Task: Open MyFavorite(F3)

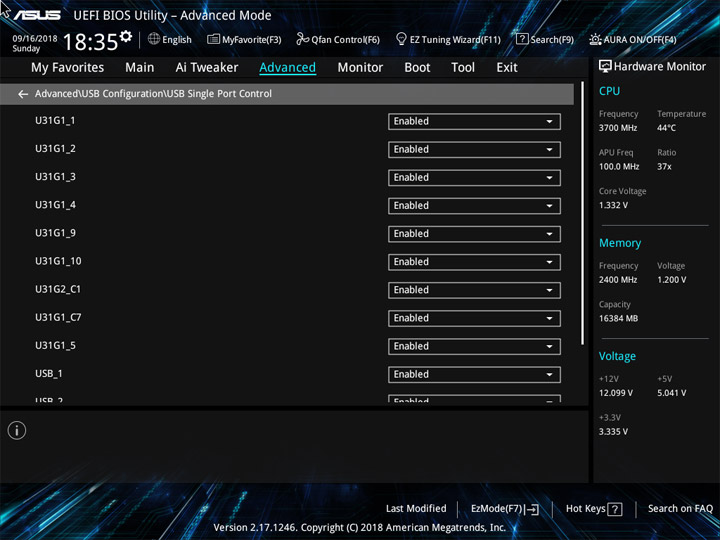Action: point(244,39)
